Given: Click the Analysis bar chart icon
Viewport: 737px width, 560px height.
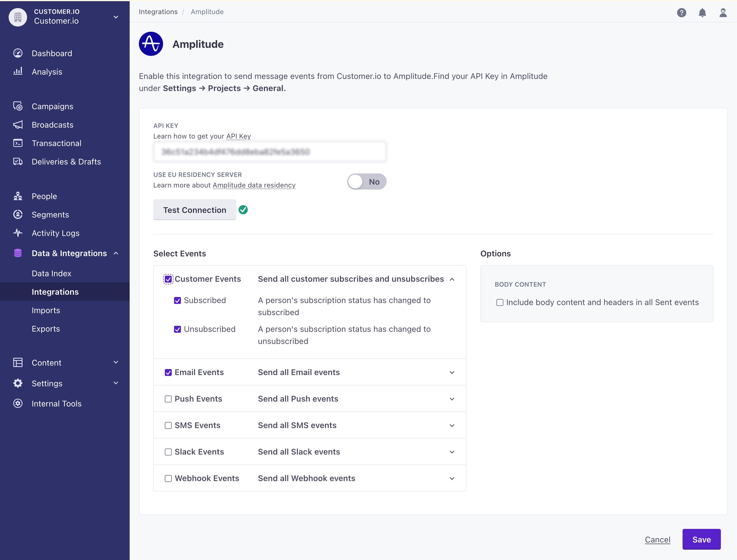Looking at the screenshot, I should [x=18, y=71].
